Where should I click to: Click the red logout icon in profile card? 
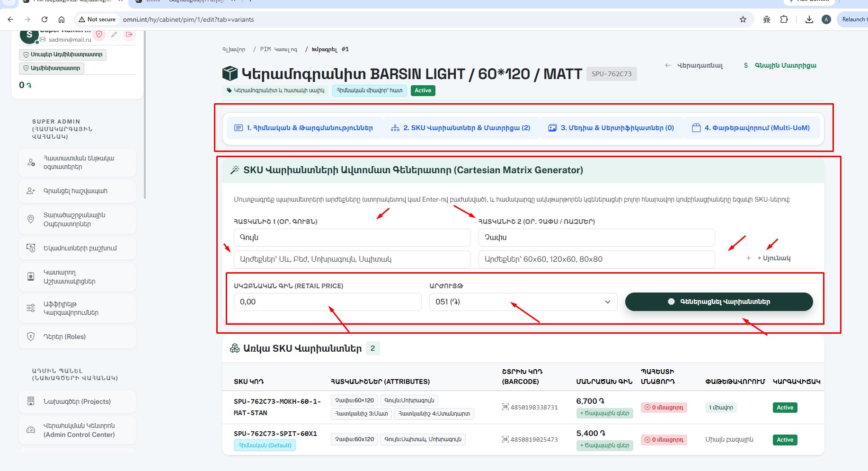(x=129, y=35)
